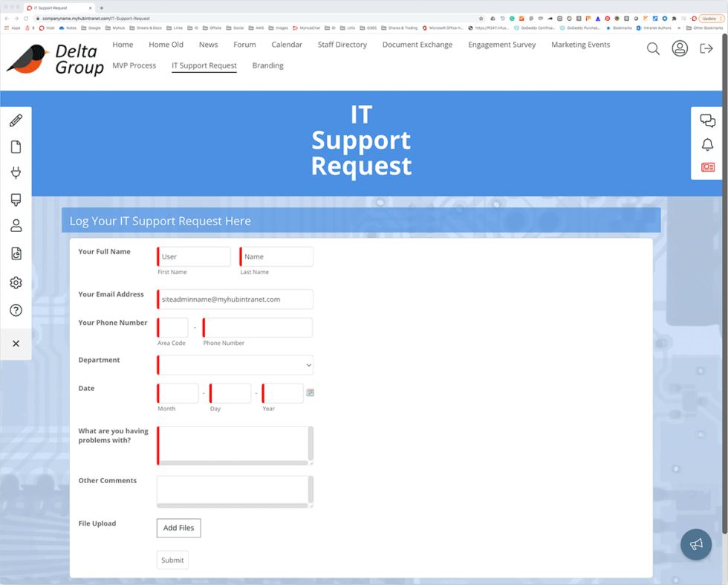This screenshot has width=728, height=585.
Task: Collapse the sidebar with the X icon
Action: [x=16, y=343]
